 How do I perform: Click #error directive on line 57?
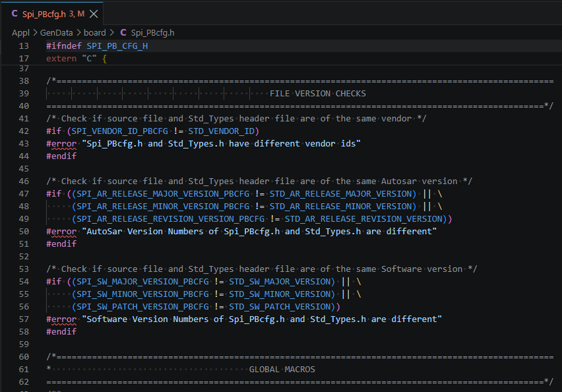(61, 319)
